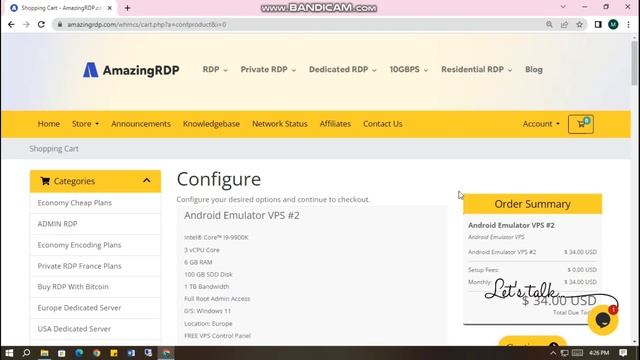Go back to the previous page

coord(11,24)
